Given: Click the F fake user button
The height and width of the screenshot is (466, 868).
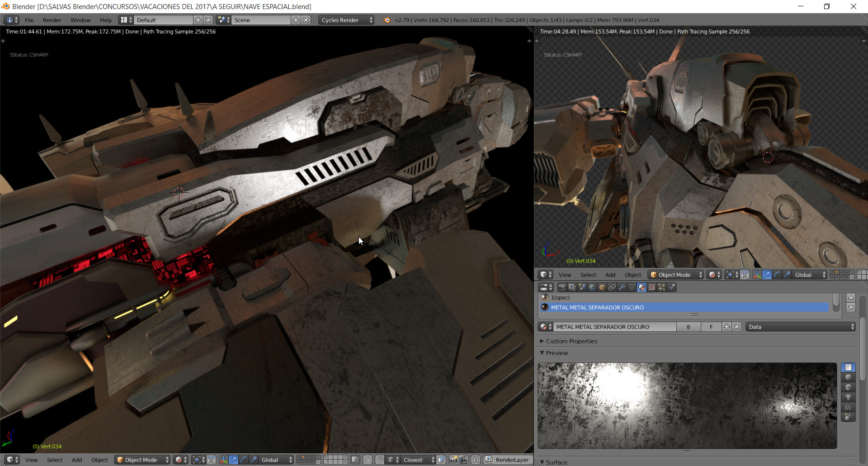Looking at the screenshot, I should [x=711, y=327].
